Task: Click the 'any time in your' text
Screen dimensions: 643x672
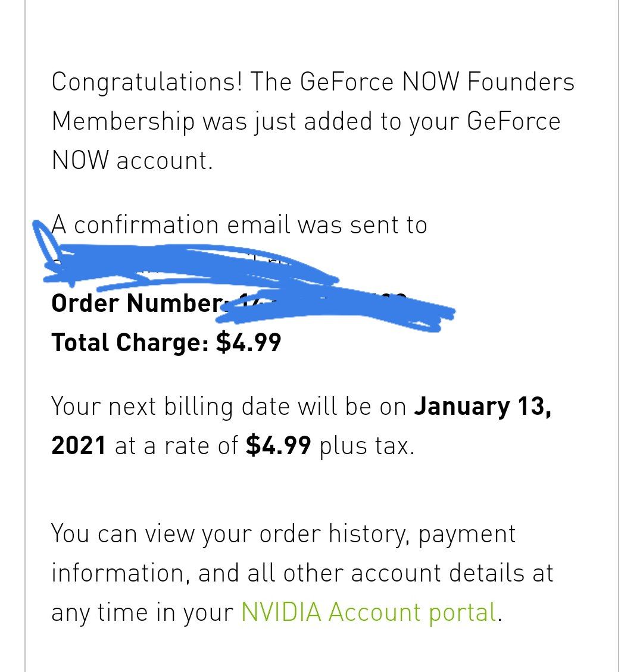Action: (x=142, y=613)
